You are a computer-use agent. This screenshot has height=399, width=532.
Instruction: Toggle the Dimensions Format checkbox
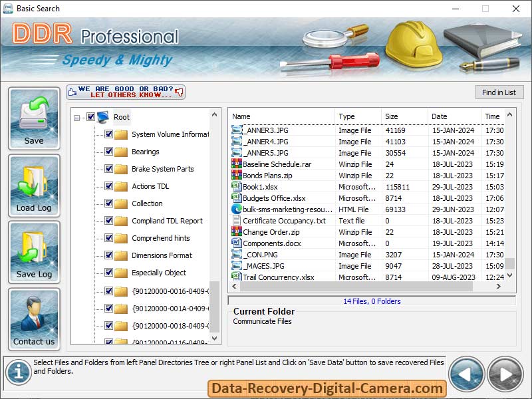pos(108,255)
